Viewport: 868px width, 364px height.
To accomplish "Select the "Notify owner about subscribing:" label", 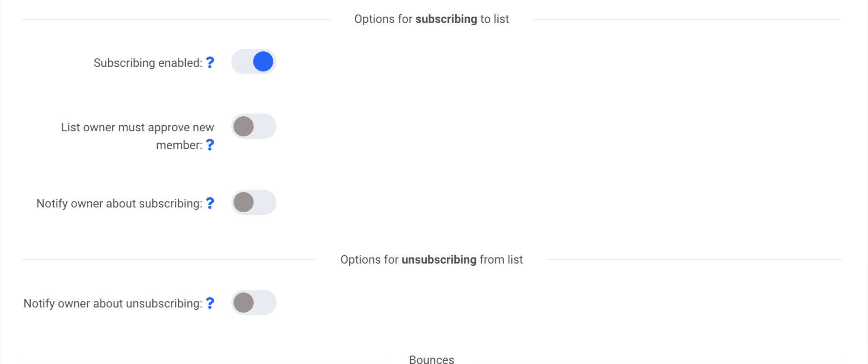I will [119, 203].
